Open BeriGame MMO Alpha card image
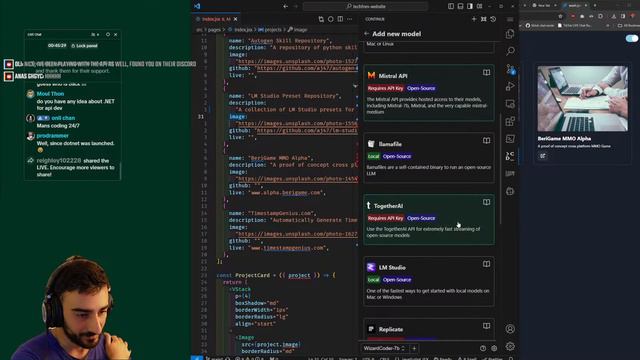The width and height of the screenshot is (640, 360). pyautogui.click(x=582, y=98)
